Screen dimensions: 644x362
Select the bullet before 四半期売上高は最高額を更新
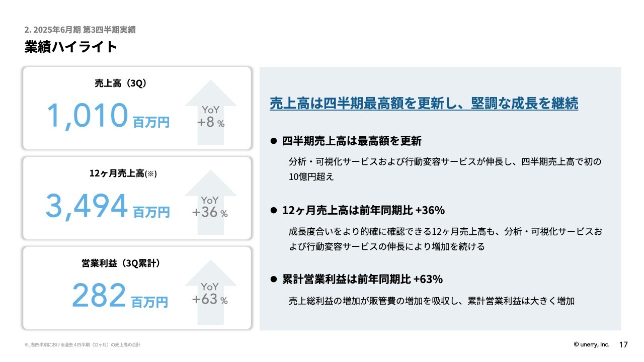(274, 141)
